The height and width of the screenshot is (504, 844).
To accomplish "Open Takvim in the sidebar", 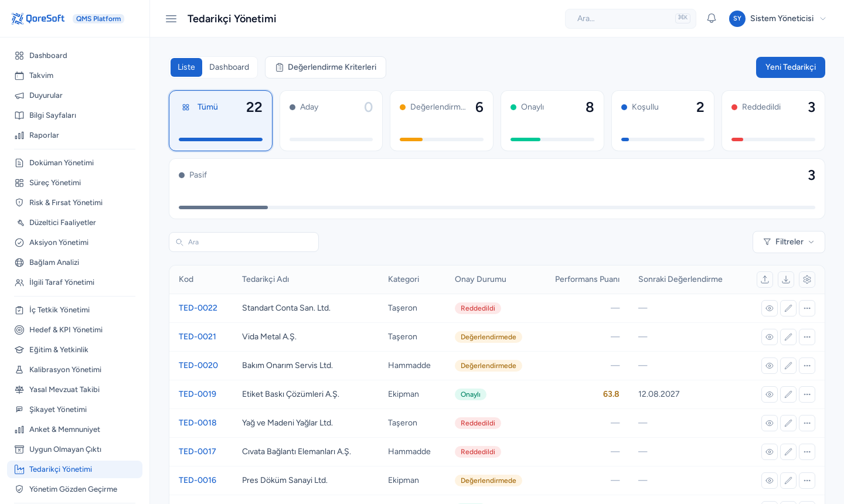I will point(74,76).
